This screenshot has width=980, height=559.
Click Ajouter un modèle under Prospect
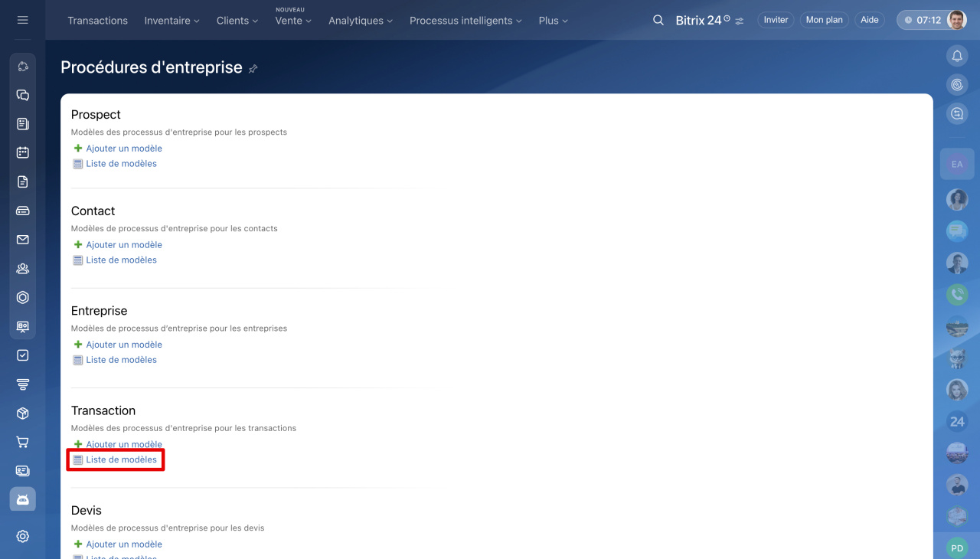coord(123,149)
